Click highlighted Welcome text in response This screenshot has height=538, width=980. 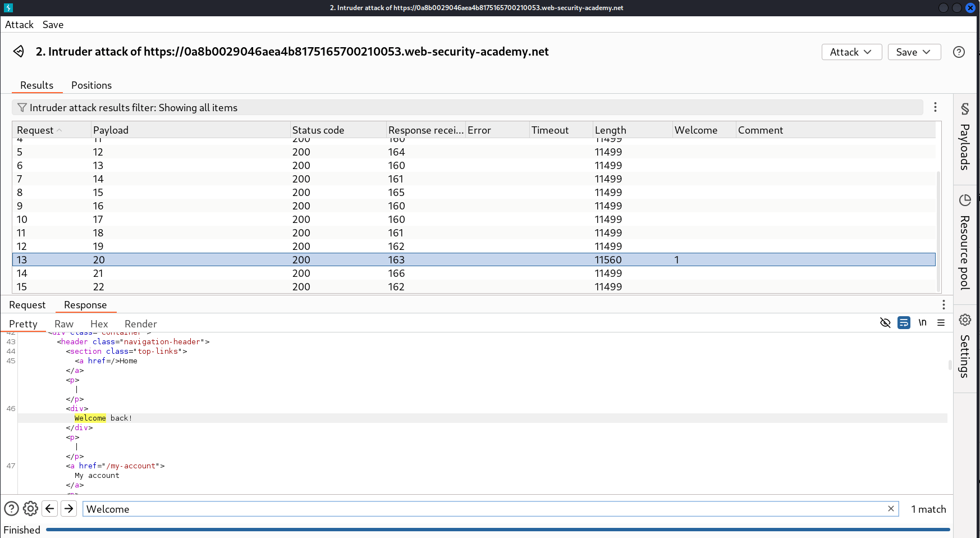[x=90, y=418]
